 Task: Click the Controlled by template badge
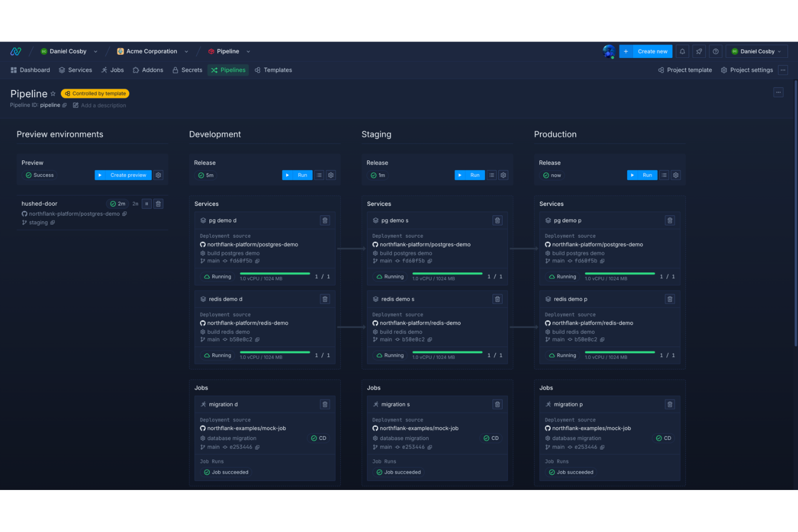pos(95,94)
